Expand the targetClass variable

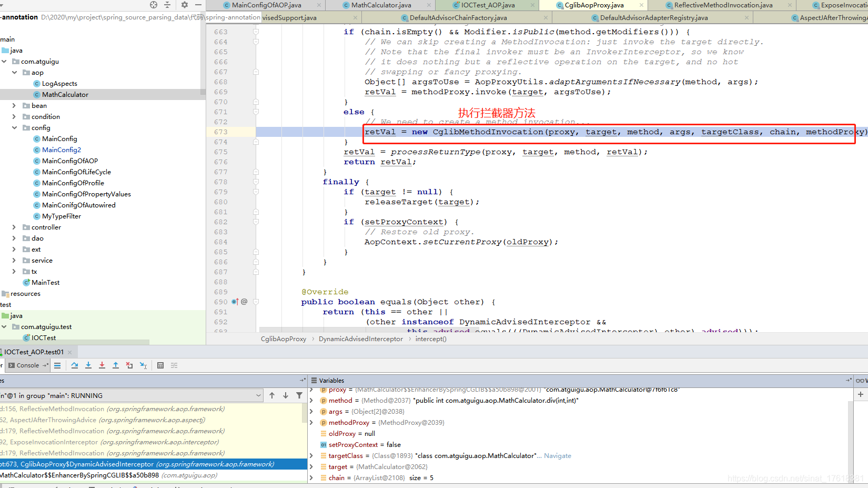[x=311, y=456]
